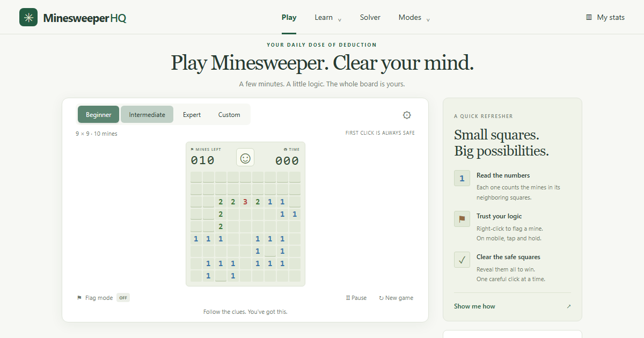
Task: Select Beginner difficulty
Action: pos(99,114)
